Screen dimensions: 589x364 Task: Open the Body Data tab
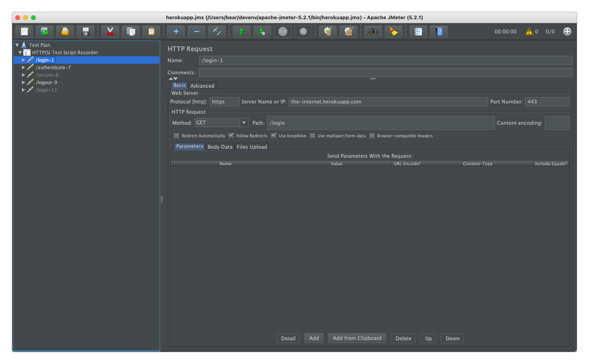tap(220, 147)
